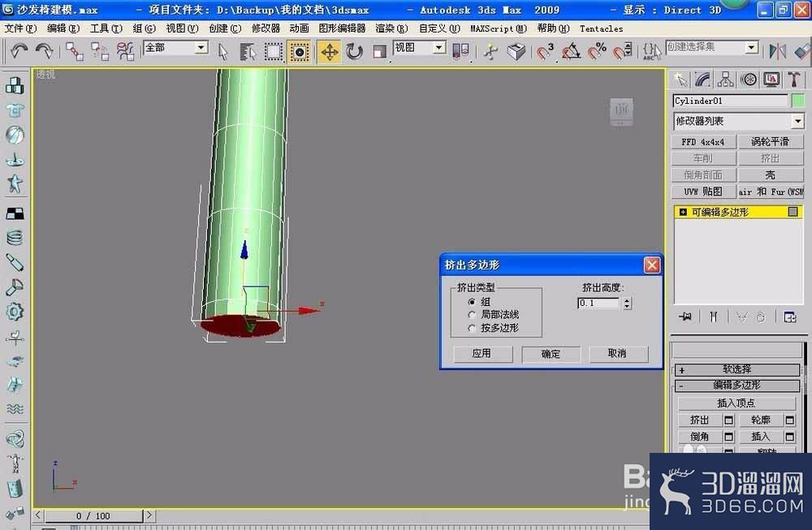
Task: Open the 修改器列表 modifier list dropdown
Action: pyautogui.click(x=797, y=121)
